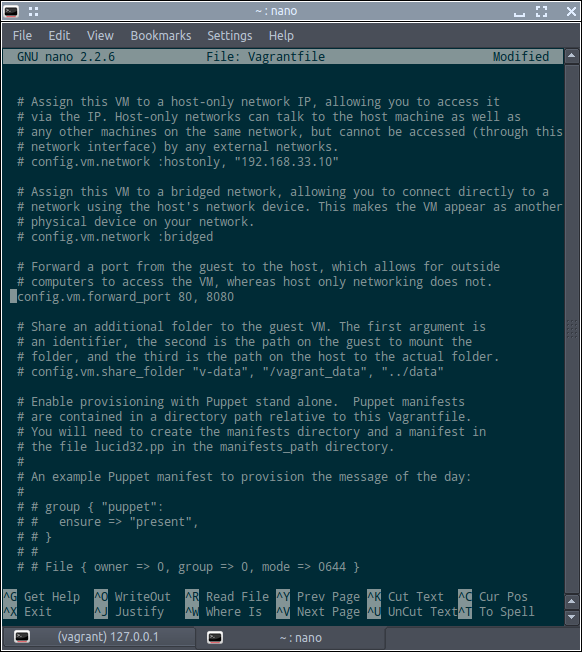Click the grid icon in the title bar
The width and height of the screenshot is (582, 652).
pyautogui.click(x=33, y=12)
